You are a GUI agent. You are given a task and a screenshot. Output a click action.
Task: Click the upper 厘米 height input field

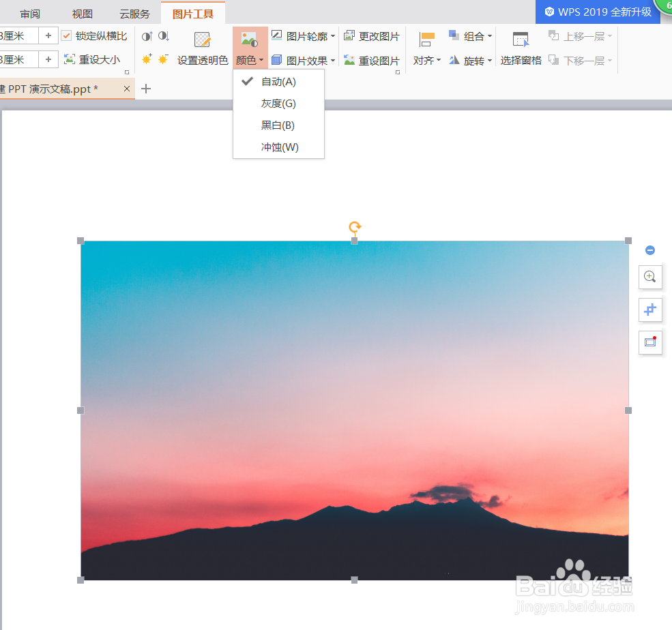tap(19, 35)
